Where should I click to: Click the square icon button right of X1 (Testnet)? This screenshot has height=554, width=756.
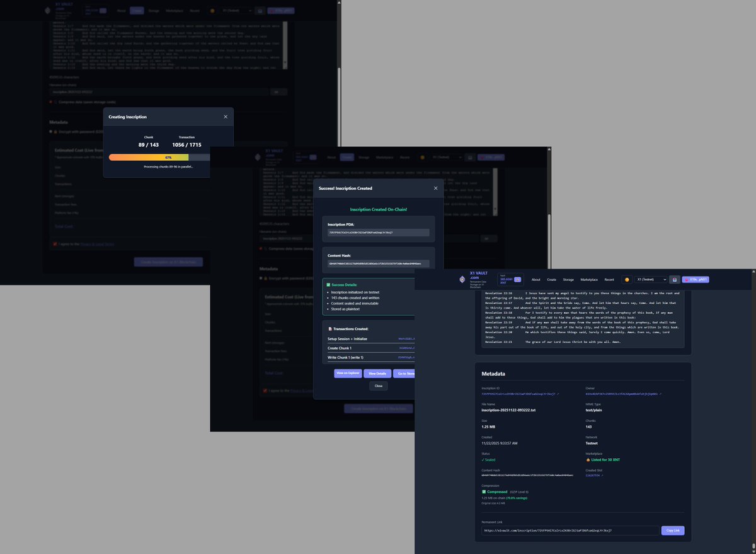[x=674, y=279]
